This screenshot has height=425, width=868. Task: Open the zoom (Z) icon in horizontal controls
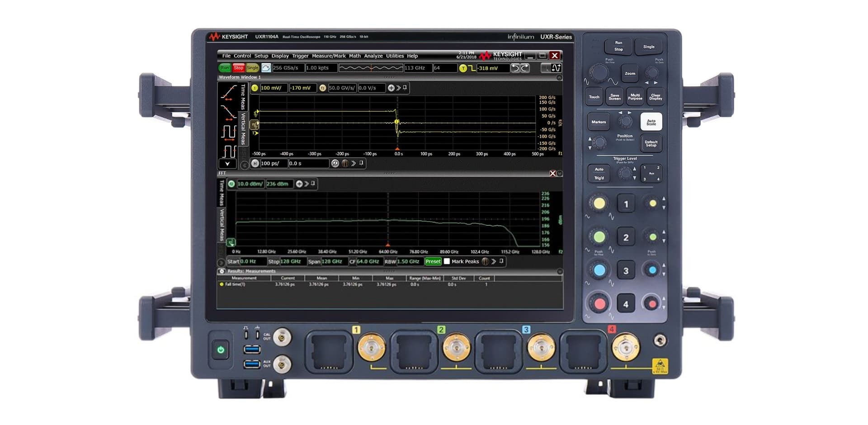tap(335, 163)
